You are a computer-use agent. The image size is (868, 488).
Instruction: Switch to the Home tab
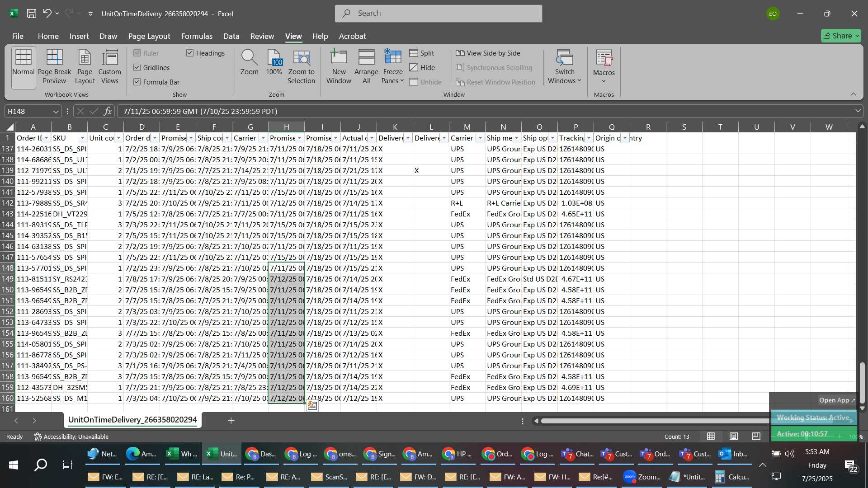click(x=48, y=36)
